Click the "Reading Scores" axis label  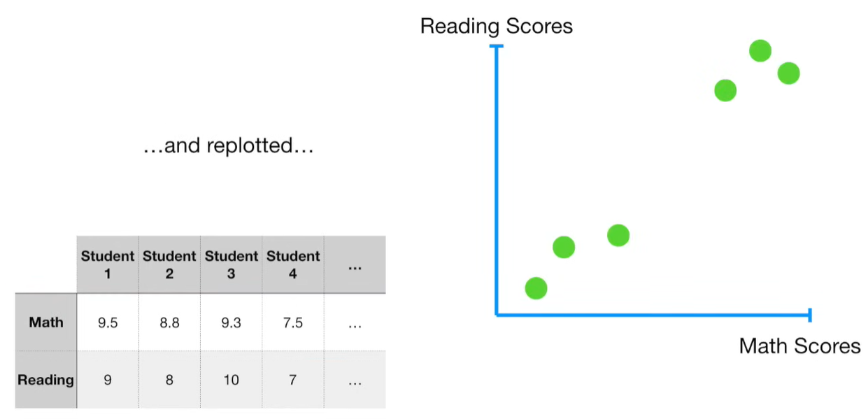click(496, 27)
